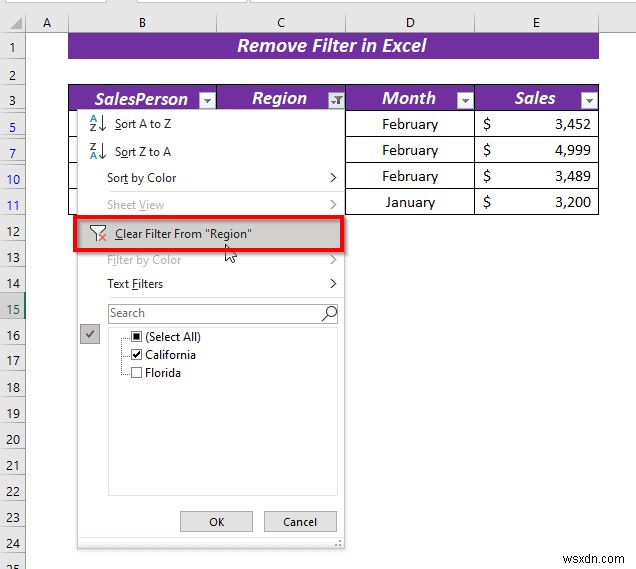The width and height of the screenshot is (636, 569).
Task: Toggle the (Select All) checkbox
Action: (137, 337)
